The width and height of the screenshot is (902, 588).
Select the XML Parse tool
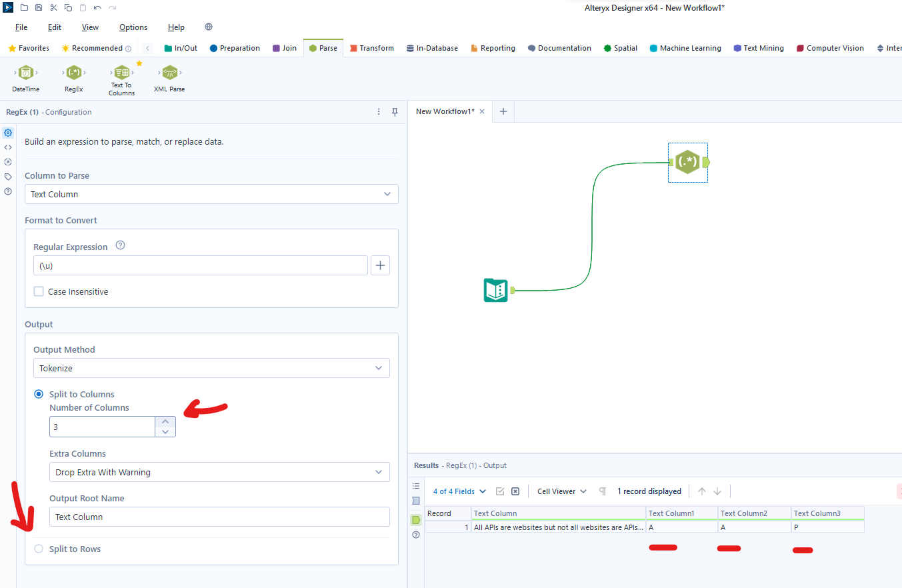169,77
